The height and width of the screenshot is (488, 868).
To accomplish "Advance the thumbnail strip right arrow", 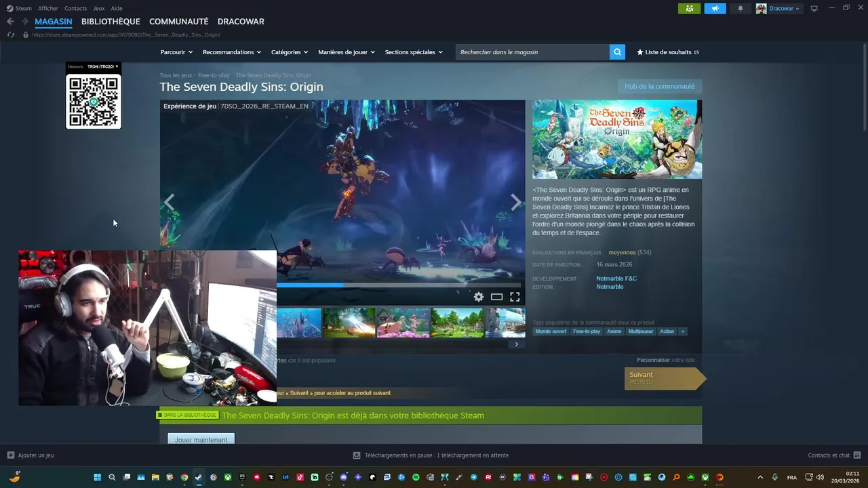I will [x=516, y=344].
